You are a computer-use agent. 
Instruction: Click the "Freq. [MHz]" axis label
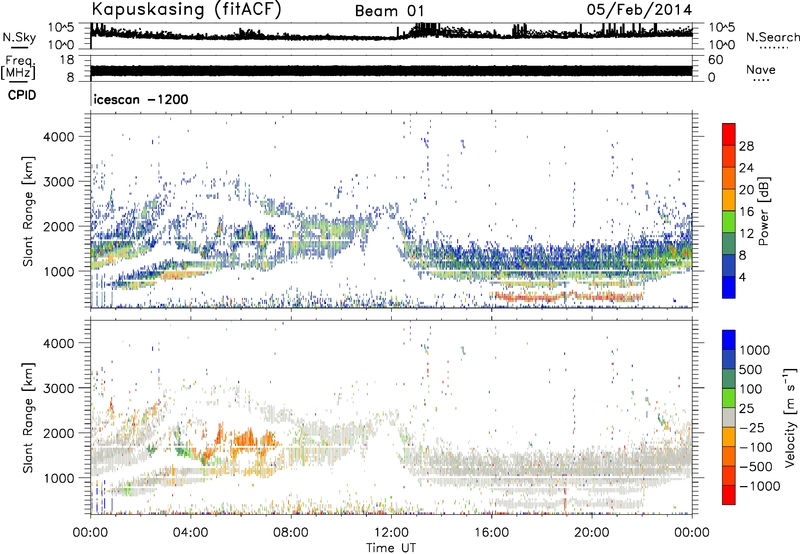click(x=18, y=68)
